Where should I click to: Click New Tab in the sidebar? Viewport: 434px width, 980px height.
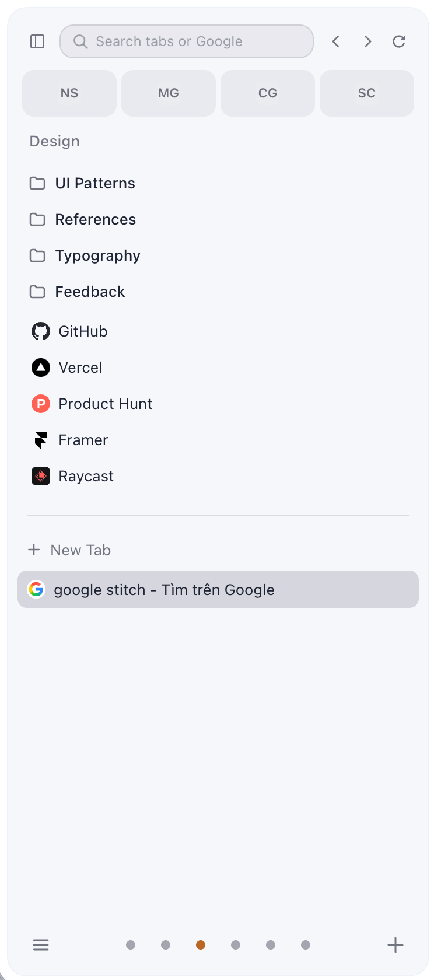[69, 550]
